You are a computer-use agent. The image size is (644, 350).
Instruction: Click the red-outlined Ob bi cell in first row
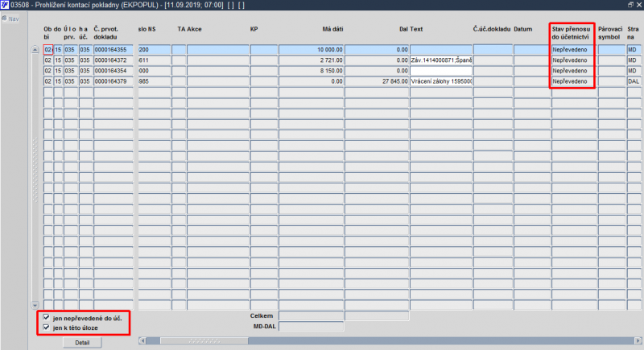tap(48, 50)
